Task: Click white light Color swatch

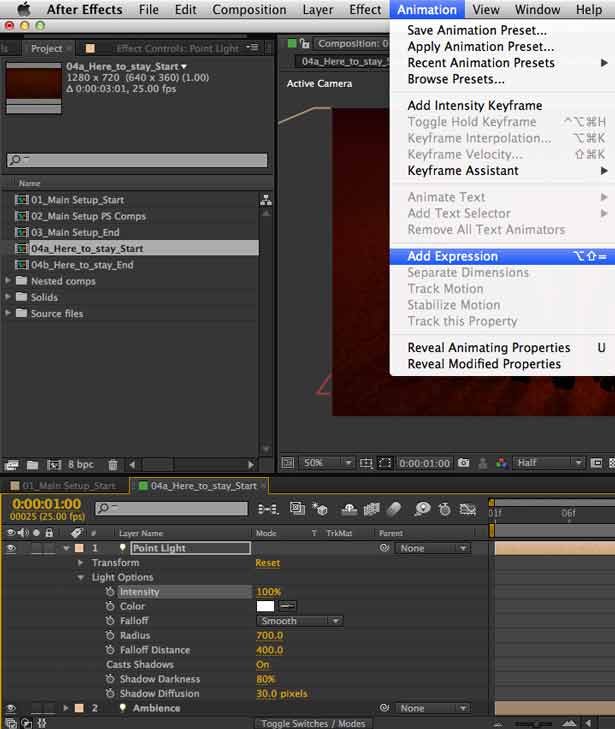Action: click(265, 606)
